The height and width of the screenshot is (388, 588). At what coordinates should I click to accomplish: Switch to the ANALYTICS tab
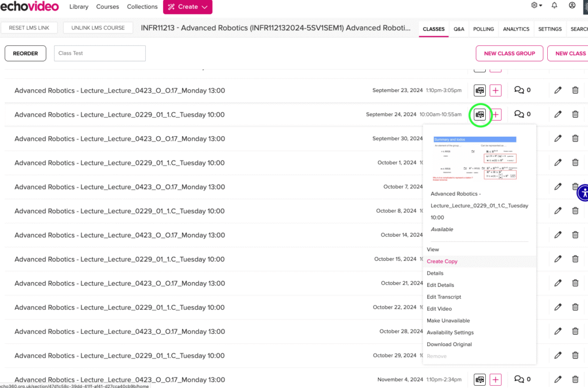pyautogui.click(x=516, y=29)
